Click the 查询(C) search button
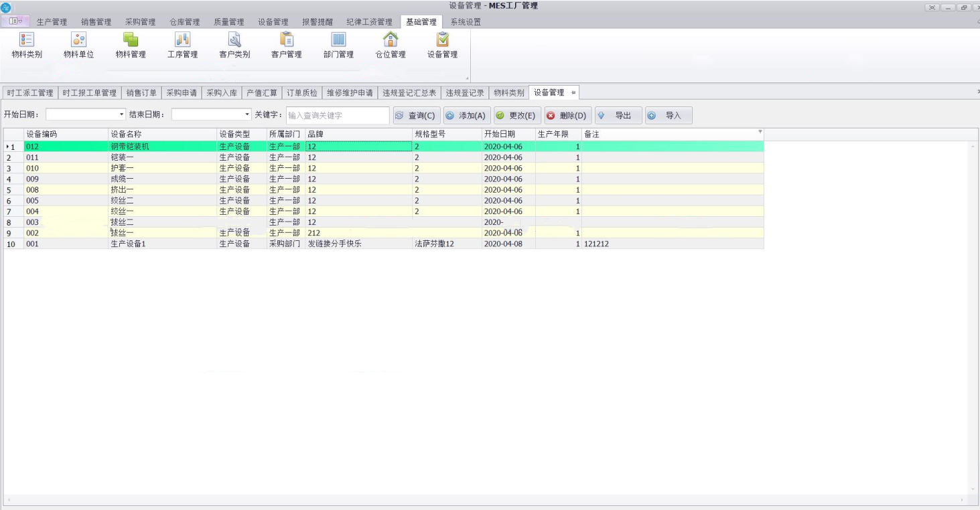Screen dimensions: 980x510 (417, 116)
